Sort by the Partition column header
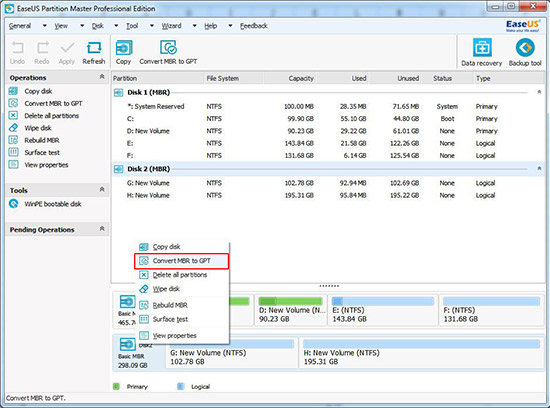Screen dimensions: 550x408 pos(157,78)
